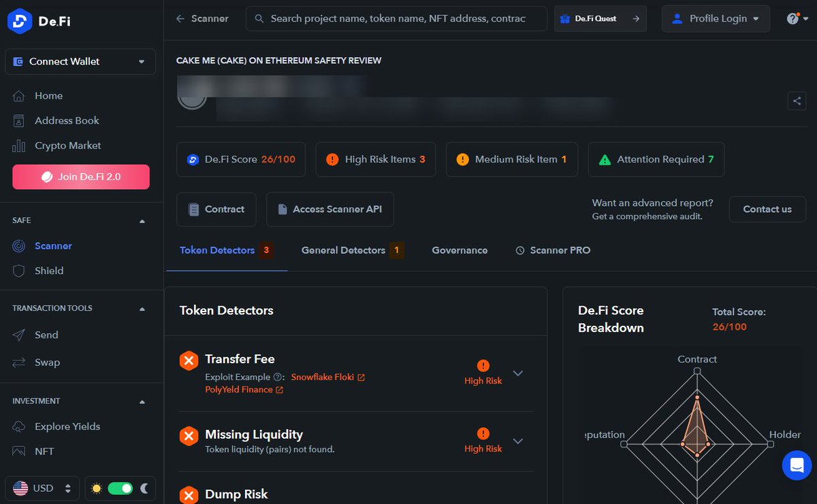The image size is (817, 504).
Task: Focus the project search input field
Action: pos(397,19)
